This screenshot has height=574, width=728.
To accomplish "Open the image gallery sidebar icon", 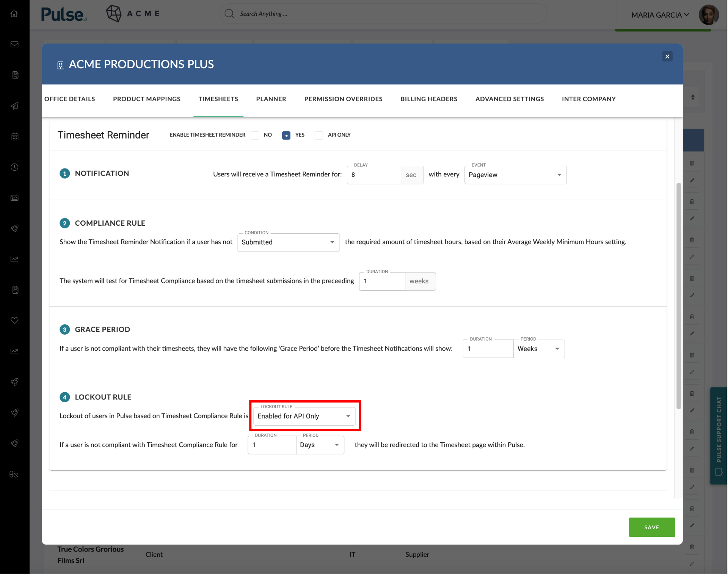I will tap(14, 198).
